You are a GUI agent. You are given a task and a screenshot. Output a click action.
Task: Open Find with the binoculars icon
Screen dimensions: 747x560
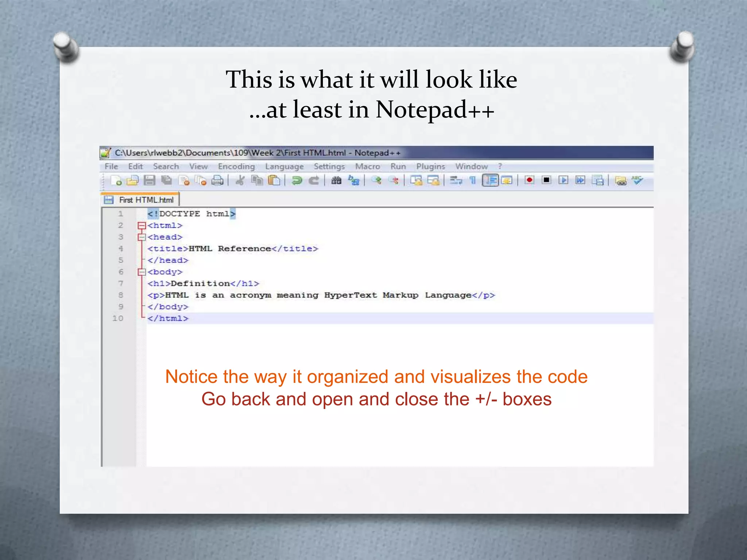tap(336, 180)
